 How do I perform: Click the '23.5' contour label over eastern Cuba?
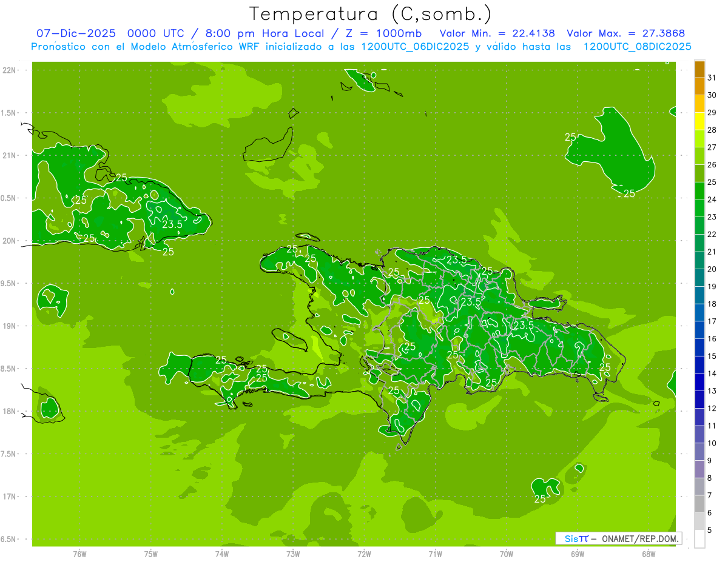click(x=172, y=224)
